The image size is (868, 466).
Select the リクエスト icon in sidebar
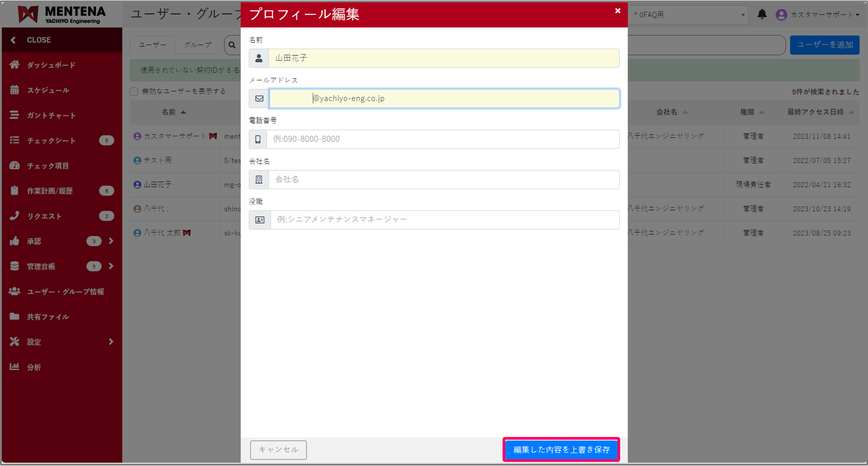point(15,216)
